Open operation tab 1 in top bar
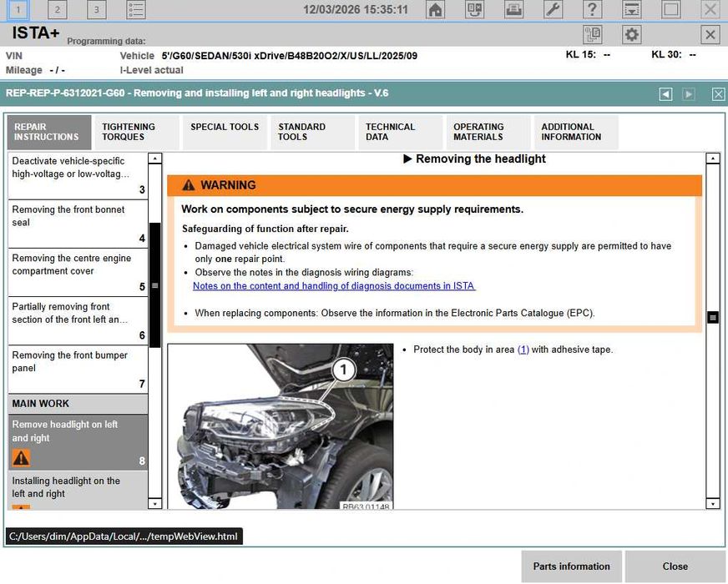Screen dimensions: 728x584 18,10
